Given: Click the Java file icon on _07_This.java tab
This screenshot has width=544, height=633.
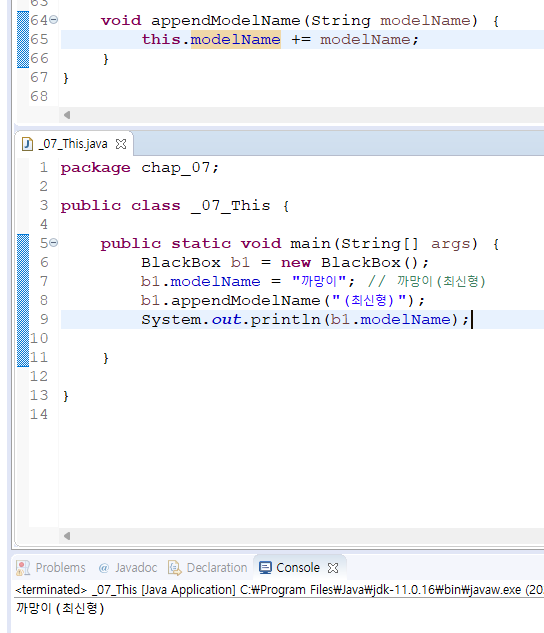Looking at the screenshot, I should pyautogui.click(x=27, y=144).
